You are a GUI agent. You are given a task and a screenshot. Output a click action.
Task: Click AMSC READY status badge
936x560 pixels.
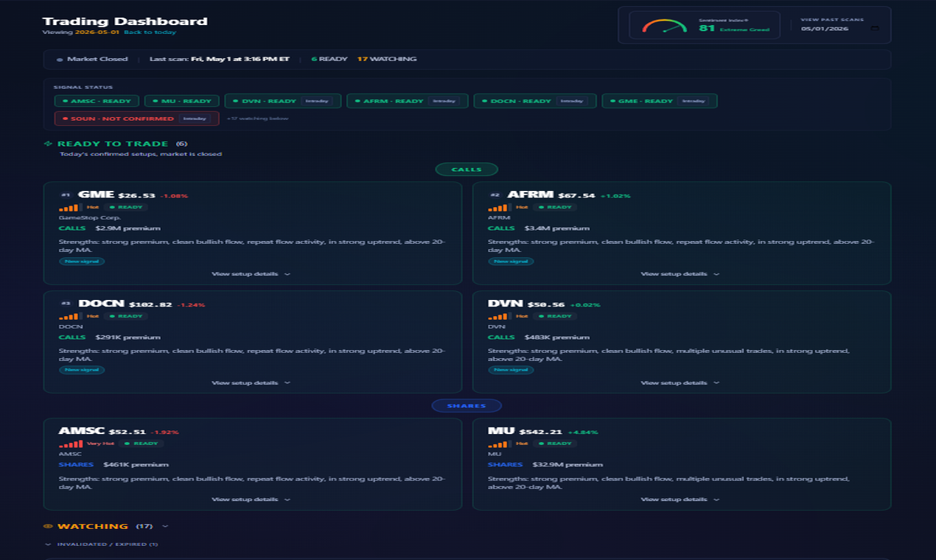[141, 444]
